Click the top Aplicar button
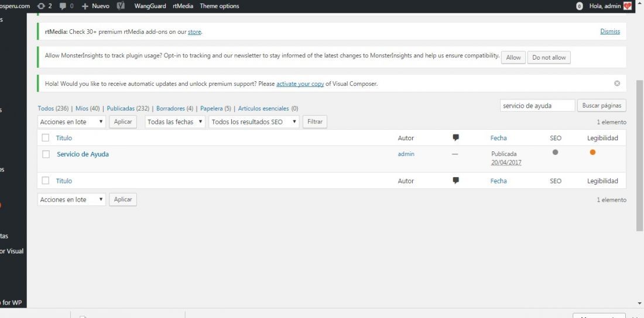 coord(123,122)
